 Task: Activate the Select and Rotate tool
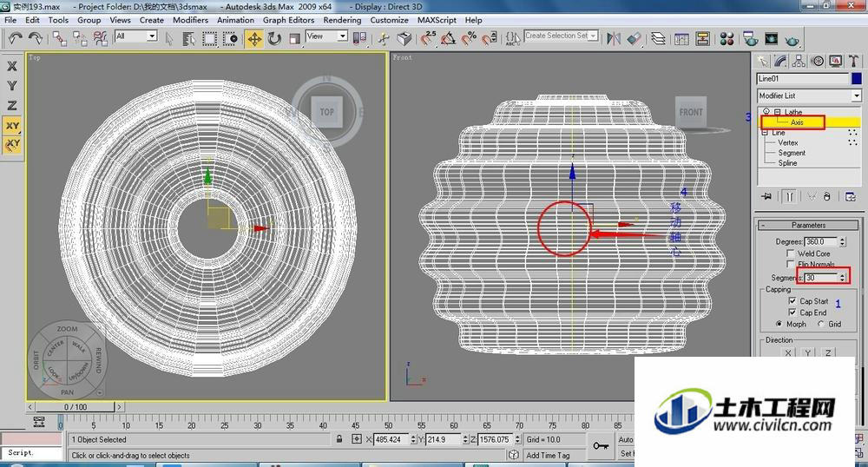pos(274,38)
